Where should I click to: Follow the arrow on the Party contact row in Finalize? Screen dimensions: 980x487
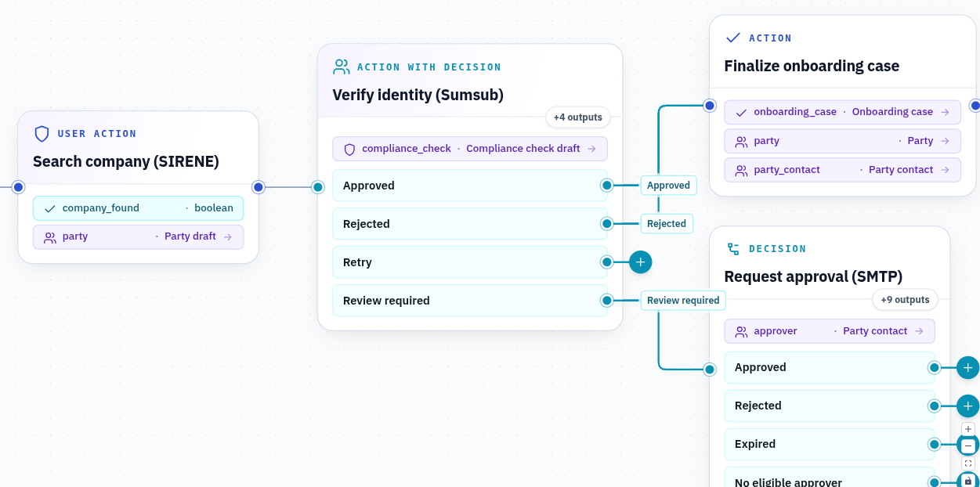(945, 170)
